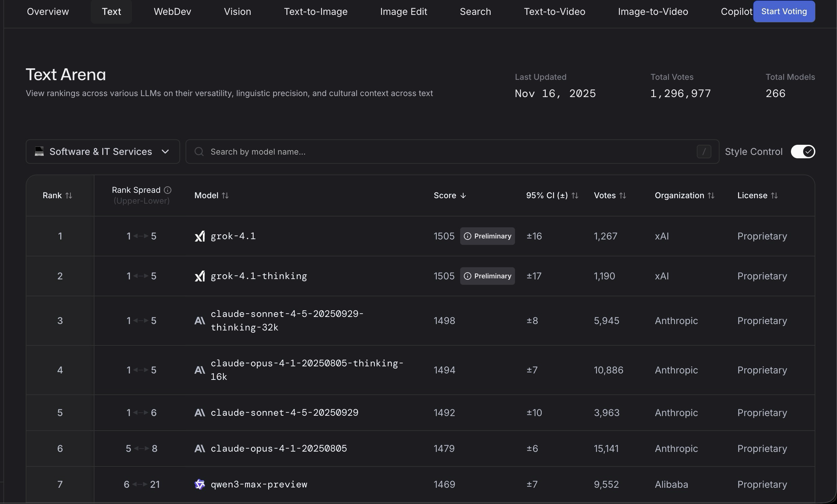Sort by Votes column icon
This screenshot has height=504, width=837.
tap(623, 196)
